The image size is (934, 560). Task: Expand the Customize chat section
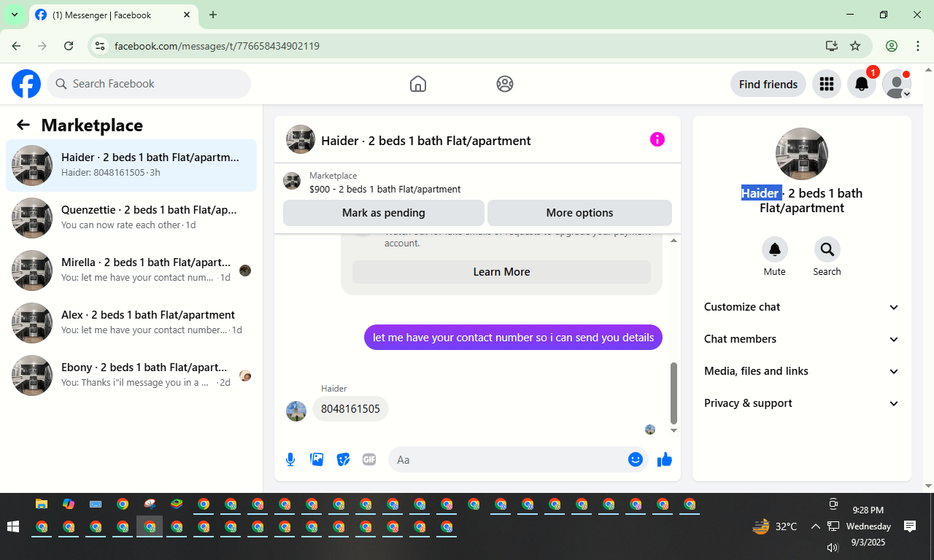click(x=802, y=307)
